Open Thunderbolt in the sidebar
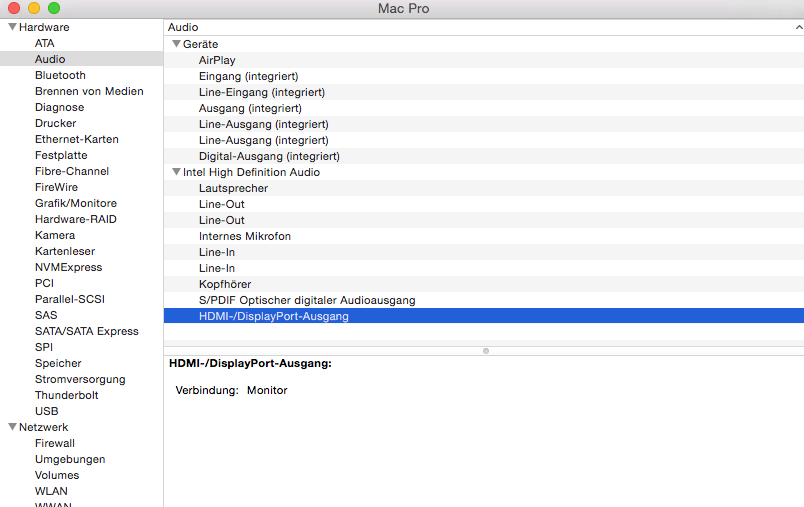 [67, 395]
